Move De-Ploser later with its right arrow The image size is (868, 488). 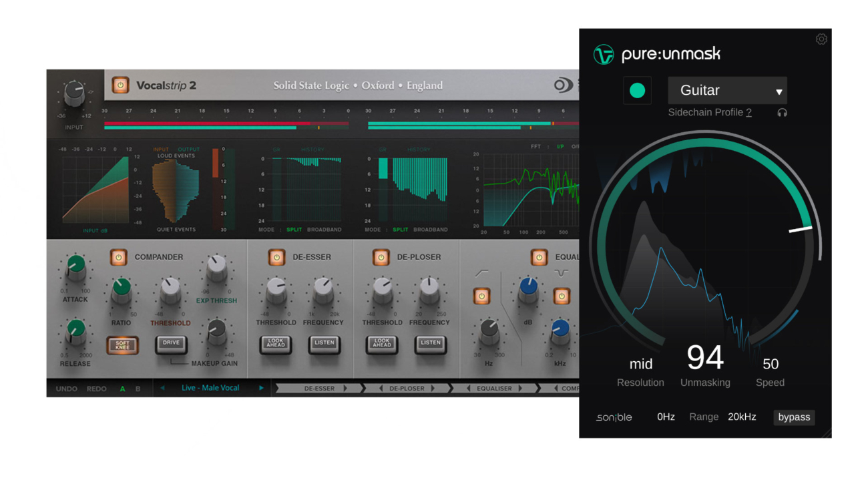433,389
